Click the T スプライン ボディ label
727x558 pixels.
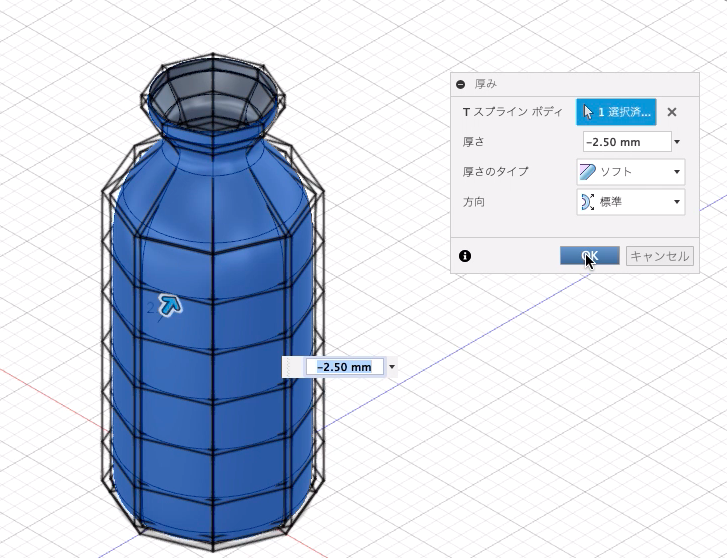click(x=512, y=112)
